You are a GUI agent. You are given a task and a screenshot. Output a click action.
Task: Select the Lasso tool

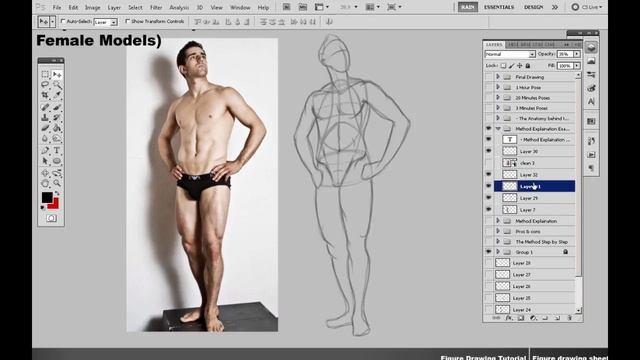click(x=45, y=85)
